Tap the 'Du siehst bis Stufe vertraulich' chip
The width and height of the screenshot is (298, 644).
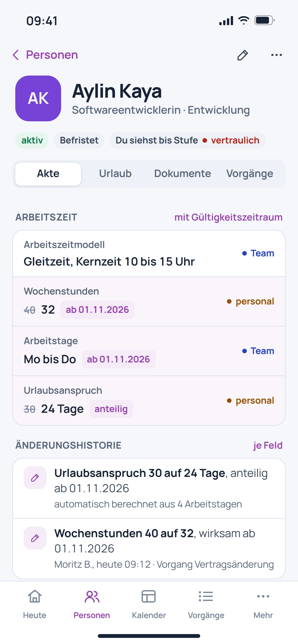click(x=187, y=140)
